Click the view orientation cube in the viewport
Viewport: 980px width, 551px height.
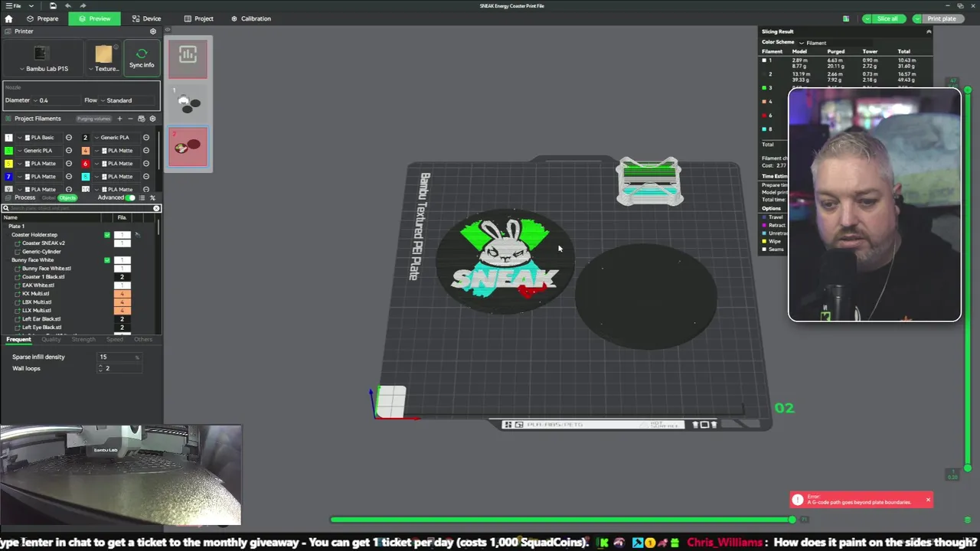(x=391, y=401)
